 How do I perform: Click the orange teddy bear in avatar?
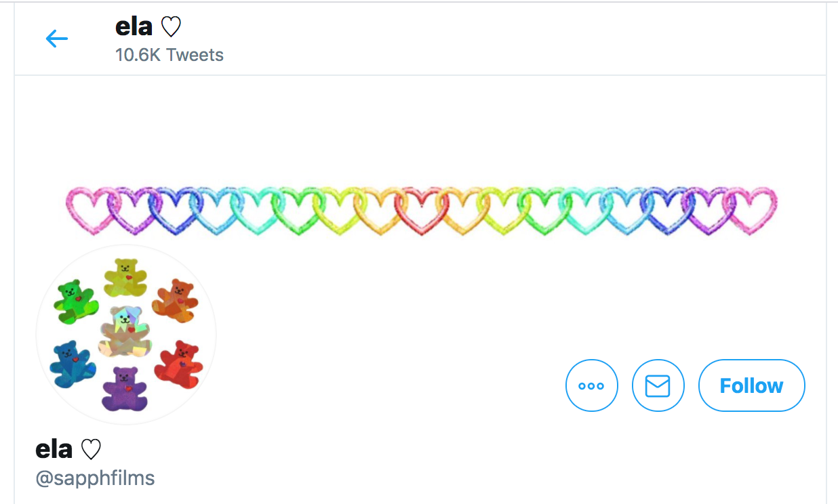point(174,299)
